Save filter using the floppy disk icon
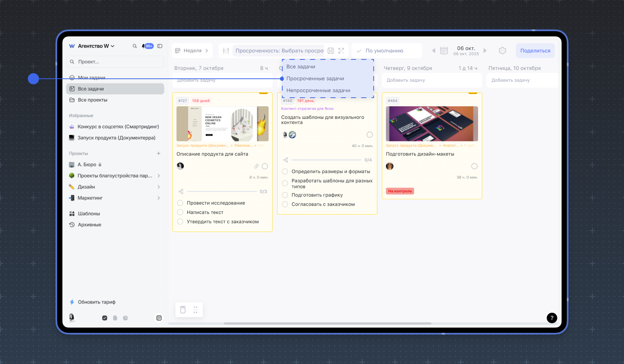 (331, 51)
